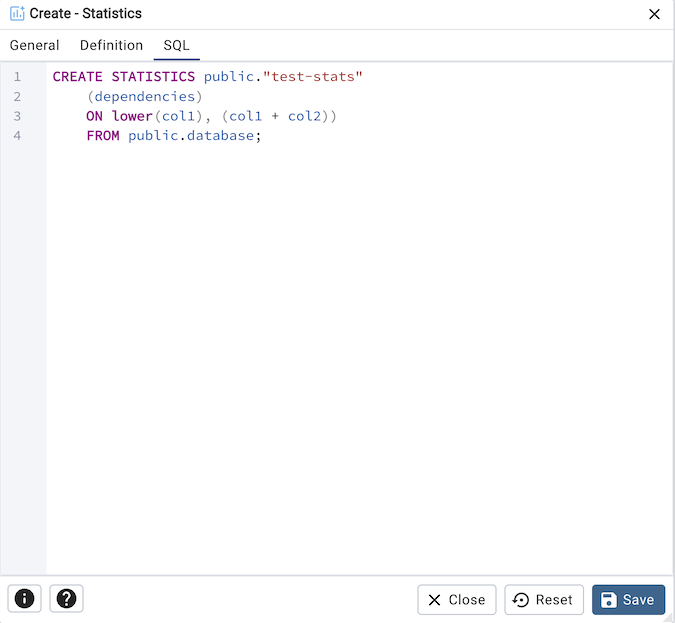Click the FROM keyword
675x623 pixels.
tap(103, 136)
